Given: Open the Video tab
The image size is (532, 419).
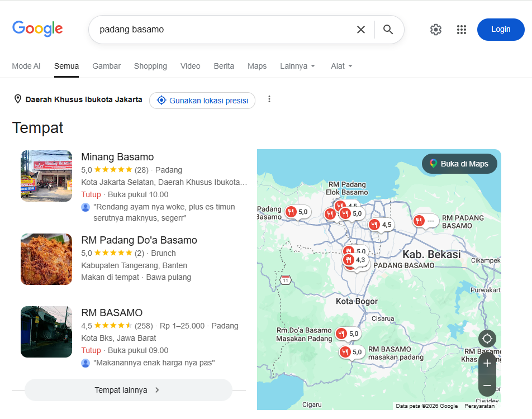Looking at the screenshot, I should tap(191, 66).
